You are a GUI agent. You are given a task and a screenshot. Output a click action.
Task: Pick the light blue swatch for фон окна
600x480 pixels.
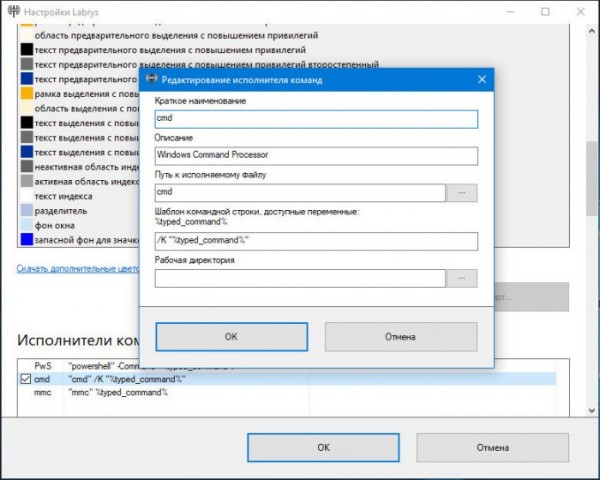pos(27,225)
